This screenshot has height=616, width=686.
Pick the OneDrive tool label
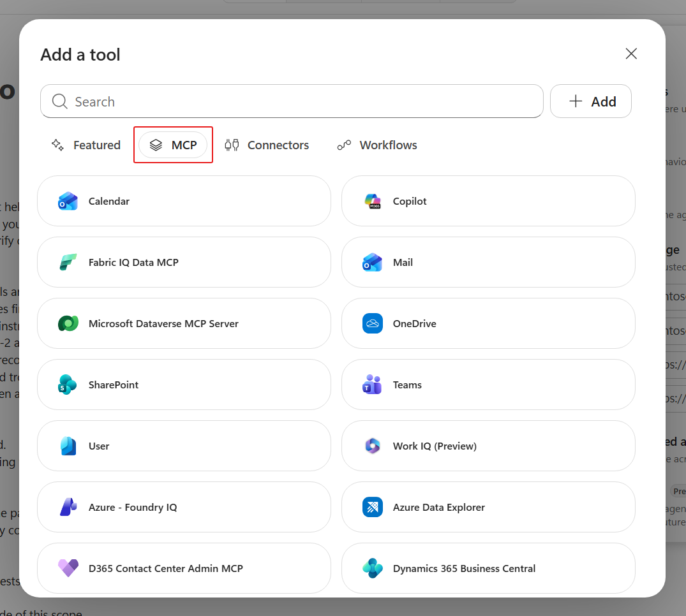coord(414,323)
